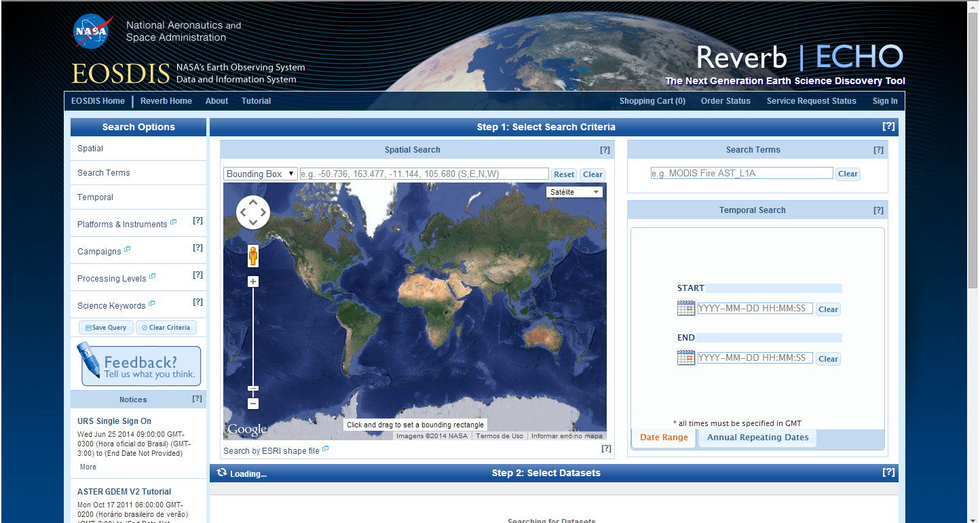Image resolution: width=980 pixels, height=523 pixels.
Task: Open EOSDIS Home in the navigation bar
Action: click(x=98, y=101)
